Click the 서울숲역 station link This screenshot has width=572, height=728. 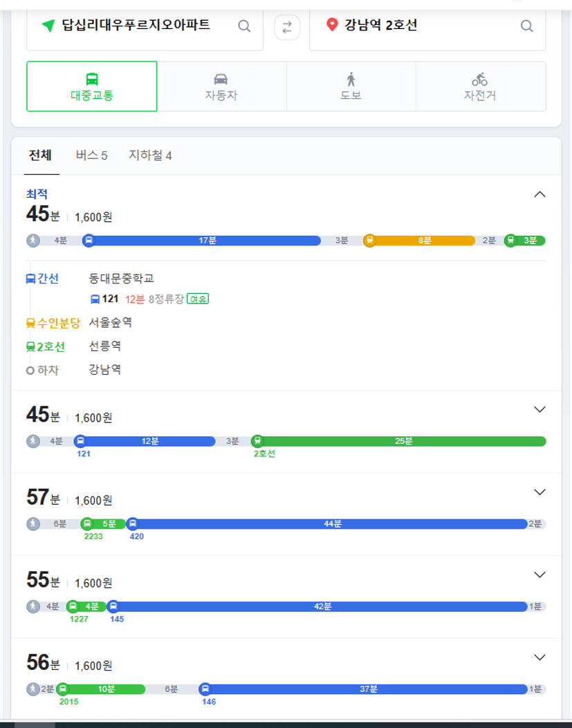point(110,323)
